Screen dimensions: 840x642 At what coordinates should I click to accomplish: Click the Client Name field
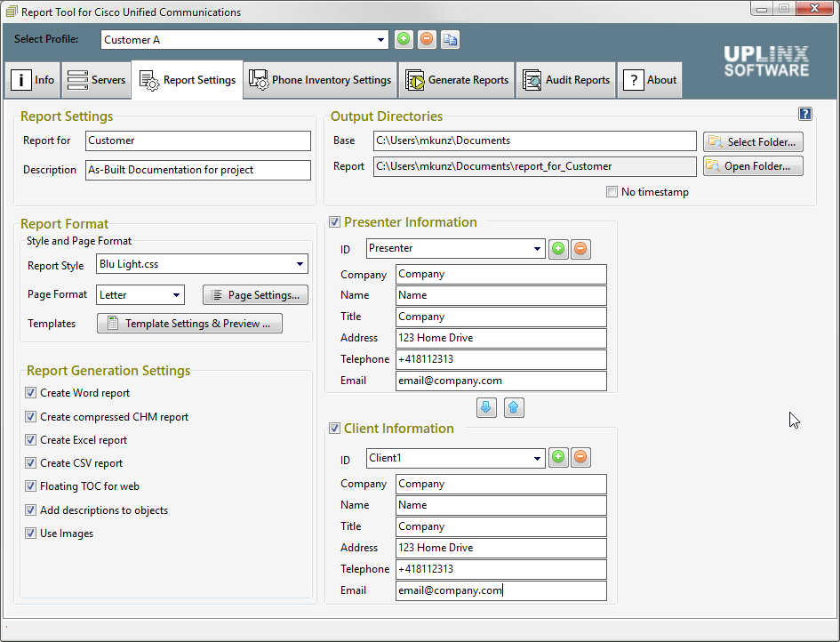501,505
